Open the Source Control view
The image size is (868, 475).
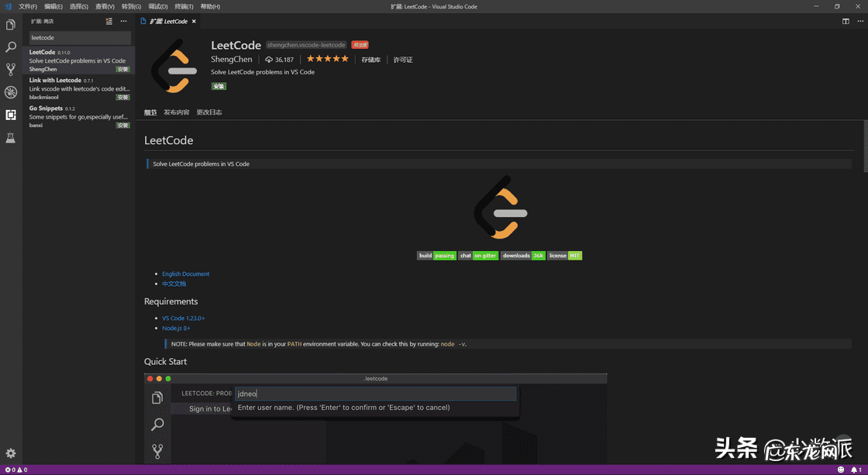[x=11, y=70]
